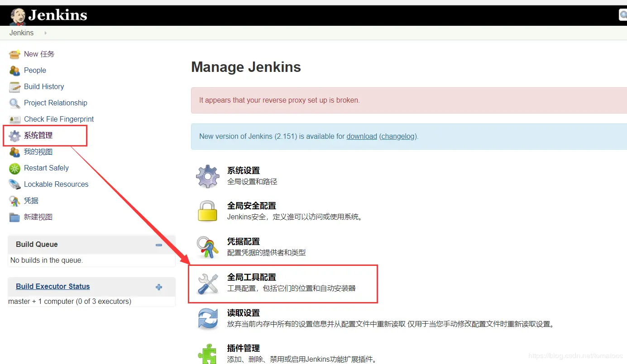Image resolution: width=627 pixels, height=364 pixels.
Task: Click the search magnifier icon in header
Action: (x=623, y=15)
